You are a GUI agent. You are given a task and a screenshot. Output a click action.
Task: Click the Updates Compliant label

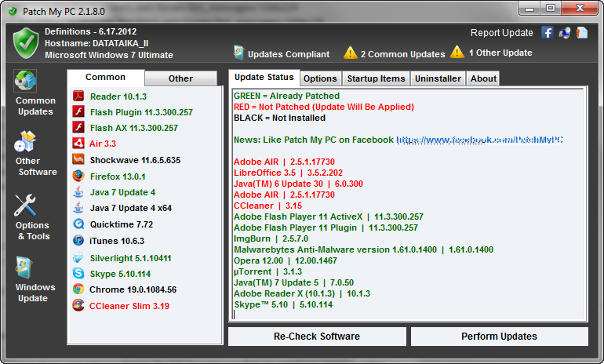click(289, 54)
